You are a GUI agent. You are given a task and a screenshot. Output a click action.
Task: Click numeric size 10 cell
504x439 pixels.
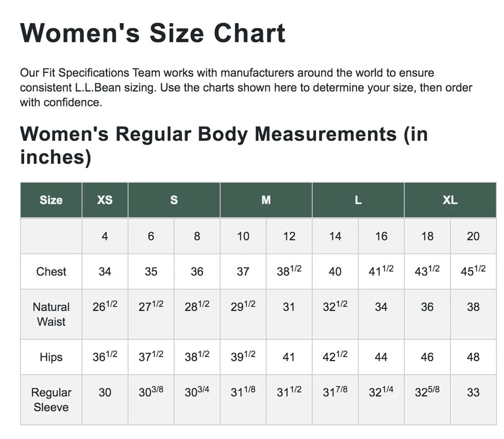243,236
